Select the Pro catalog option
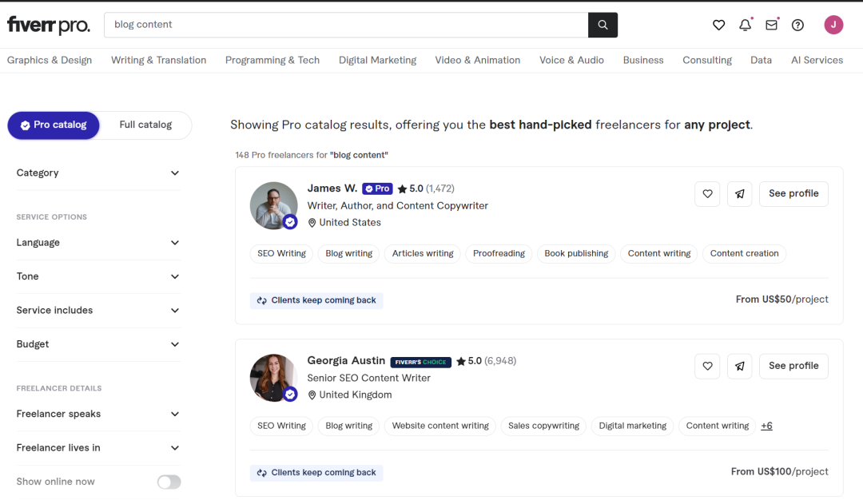863x504 pixels. 54,125
